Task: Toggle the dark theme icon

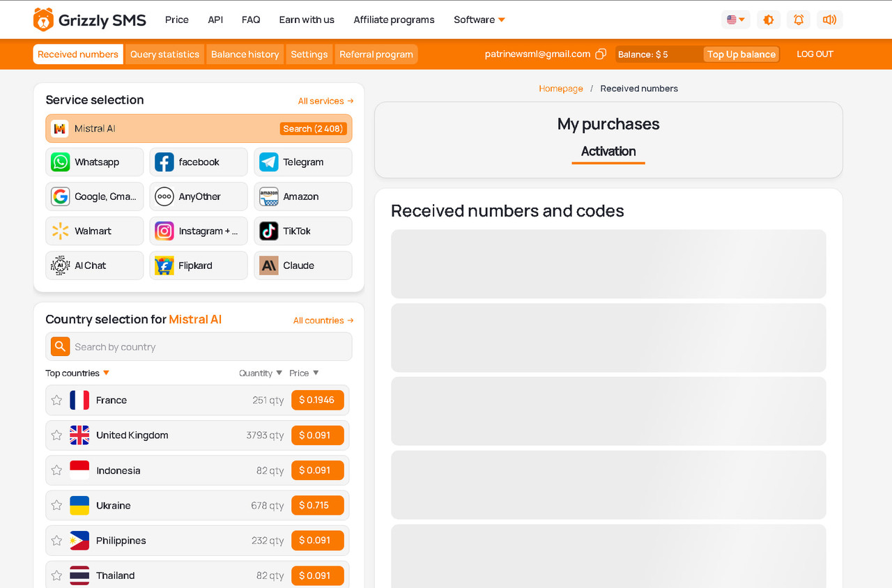Action: [769, 20]
